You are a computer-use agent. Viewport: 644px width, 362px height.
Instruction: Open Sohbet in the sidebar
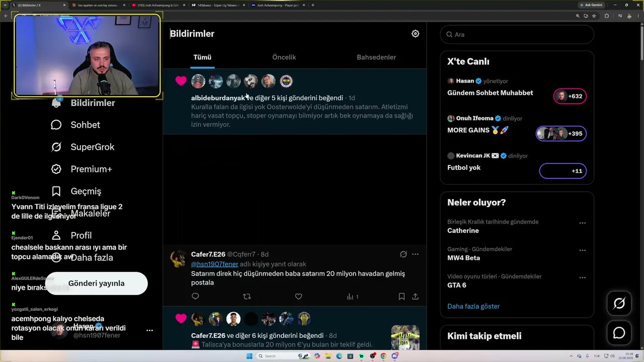(x=76, y=125)
